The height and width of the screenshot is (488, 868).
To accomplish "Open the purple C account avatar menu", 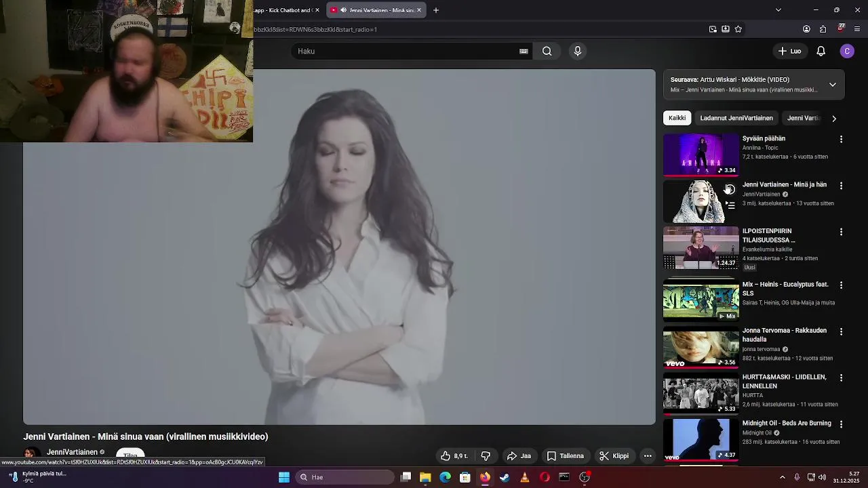I will pos(846,51).
